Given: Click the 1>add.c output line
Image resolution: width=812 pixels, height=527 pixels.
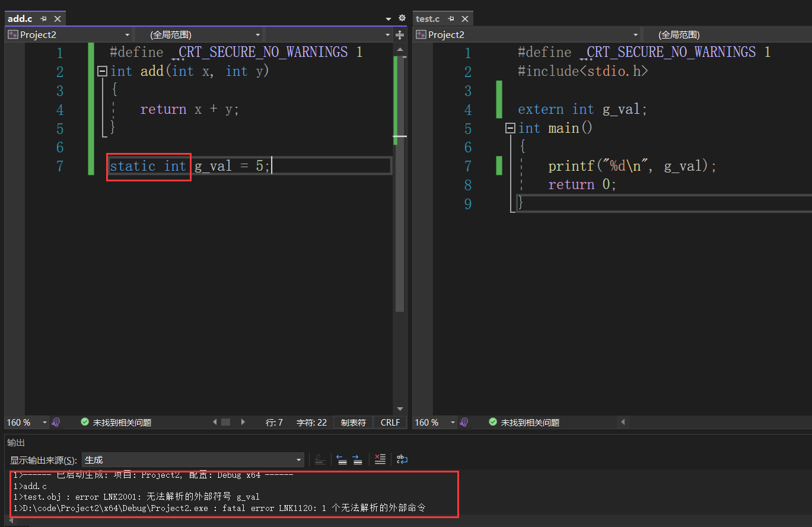Looking at the screenshot, I should [x=30, y=486].
